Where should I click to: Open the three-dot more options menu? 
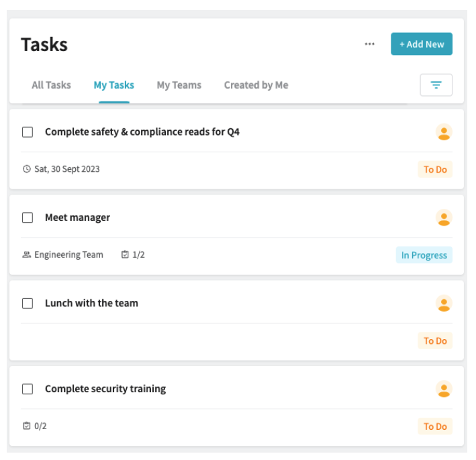[369, 44]
